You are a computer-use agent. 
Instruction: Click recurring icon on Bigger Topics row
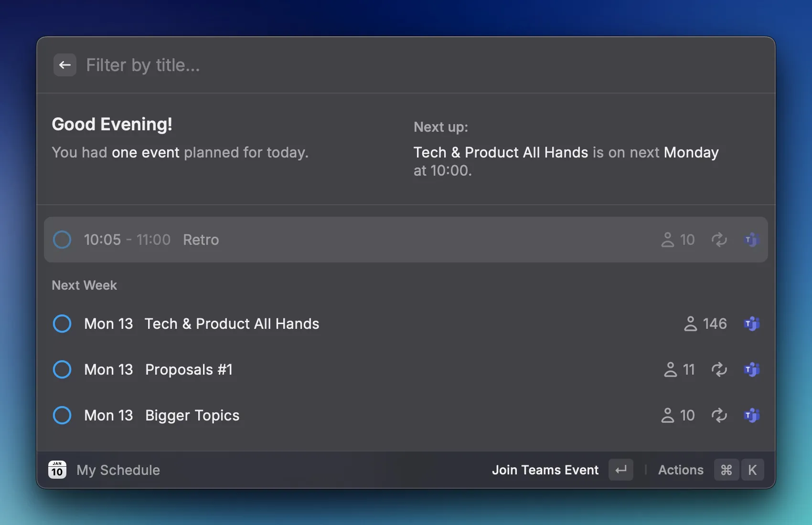[719, 415]
